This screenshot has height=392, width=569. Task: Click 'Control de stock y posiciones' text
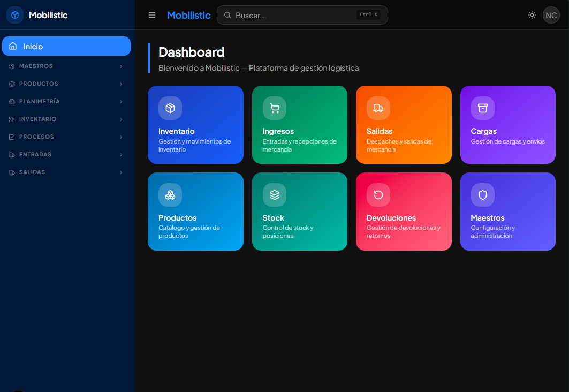coord(288,231)
